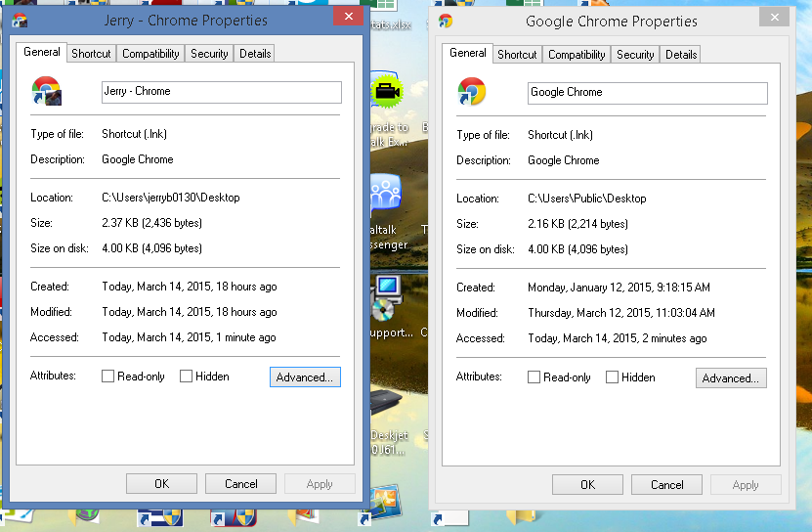Enable Read-only checkbox in Jerry - Chrome Properties
This screenshot has height=532, width=812.
[x=107, y=376]
